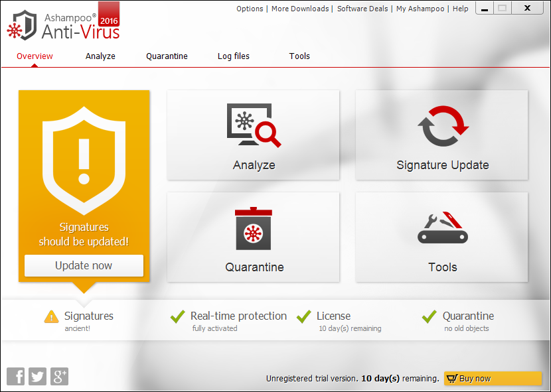
Task: Click the Signature Update refresh arrows icon
Action: pyautogui.click(x=443, y=126)
